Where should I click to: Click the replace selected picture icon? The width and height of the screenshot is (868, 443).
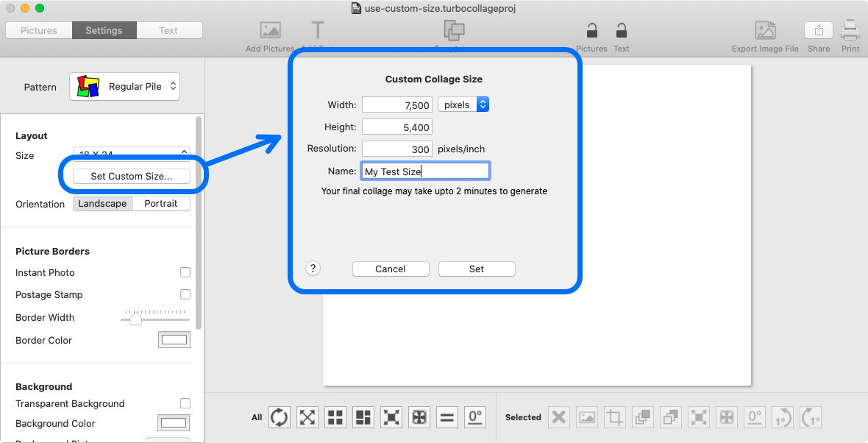587,417
